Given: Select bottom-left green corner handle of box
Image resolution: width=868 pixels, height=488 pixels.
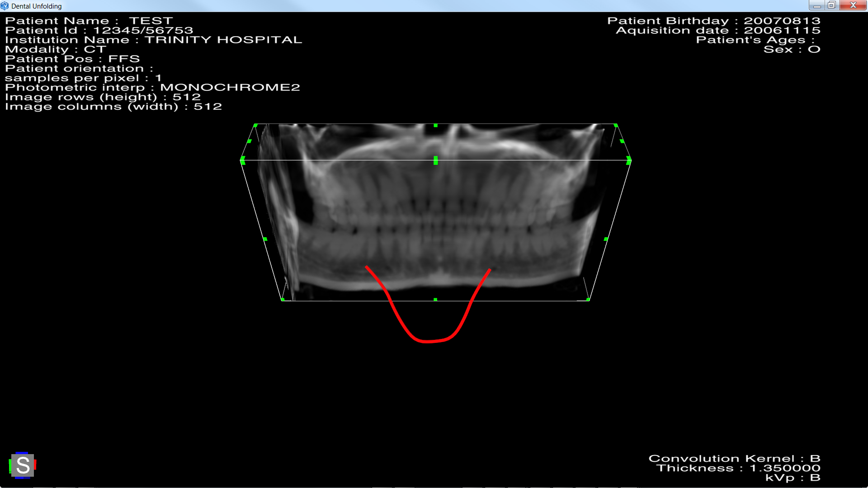Looking at the screenshot, I should click(283, 300).
